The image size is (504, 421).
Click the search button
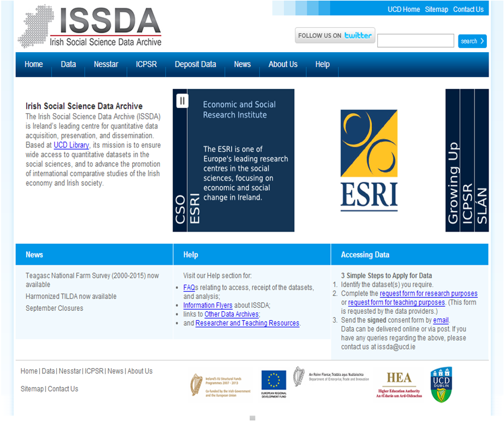(x=472, y=41)
